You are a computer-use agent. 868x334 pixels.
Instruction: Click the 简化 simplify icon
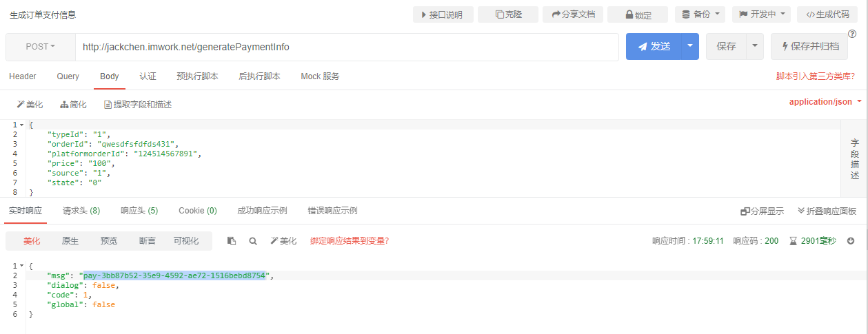(x=73, y=105)
